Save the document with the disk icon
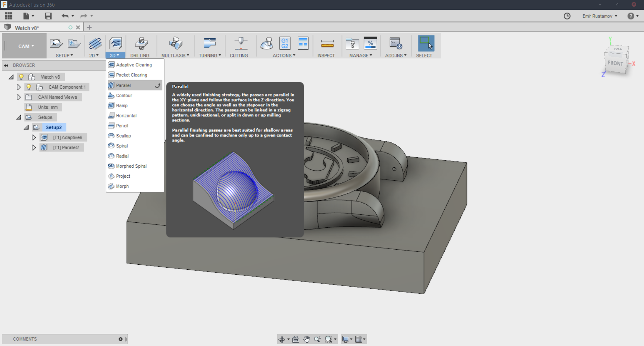This screenshot has height=346, width=644. click(x=48, y=16)
